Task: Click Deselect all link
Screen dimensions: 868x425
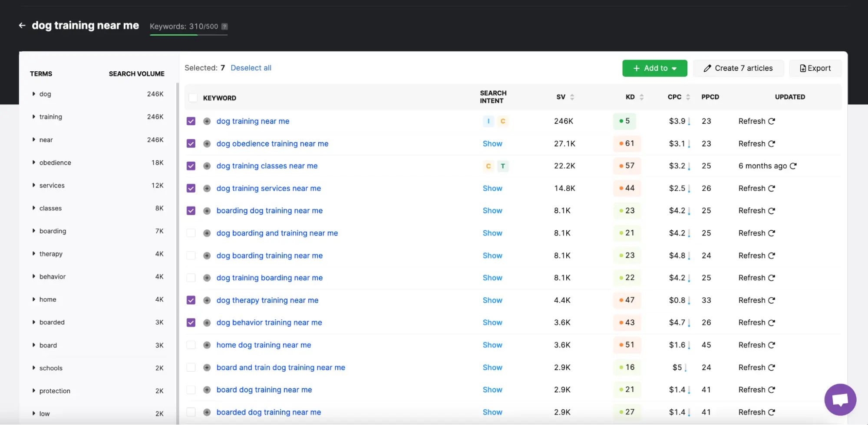Action: pos(251,68)
